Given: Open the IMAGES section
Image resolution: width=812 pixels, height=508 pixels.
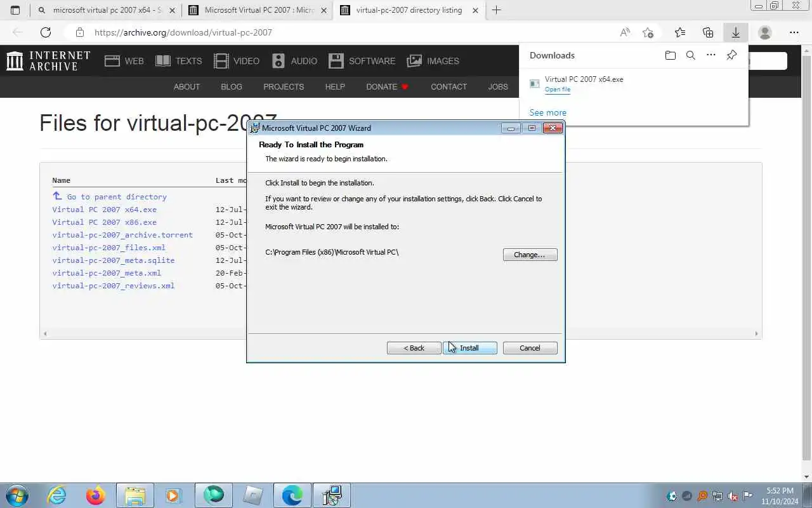Looking at the screenshot, I should coord(433,61).
